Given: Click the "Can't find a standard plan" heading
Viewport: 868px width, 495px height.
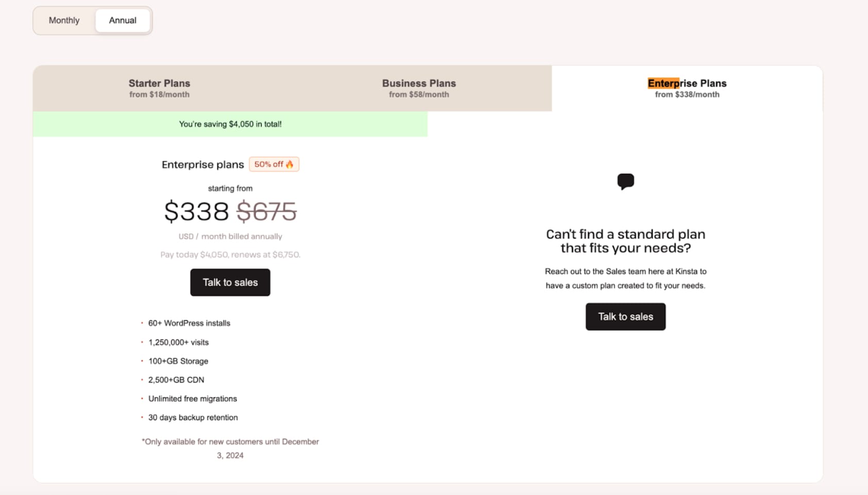Looking at the screenshot, I should pos(625,241).
